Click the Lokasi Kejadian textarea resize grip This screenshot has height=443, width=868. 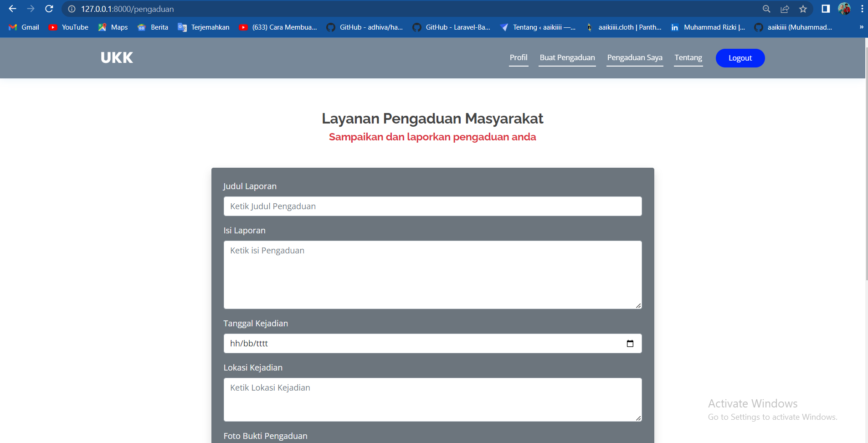pos(638,418)
